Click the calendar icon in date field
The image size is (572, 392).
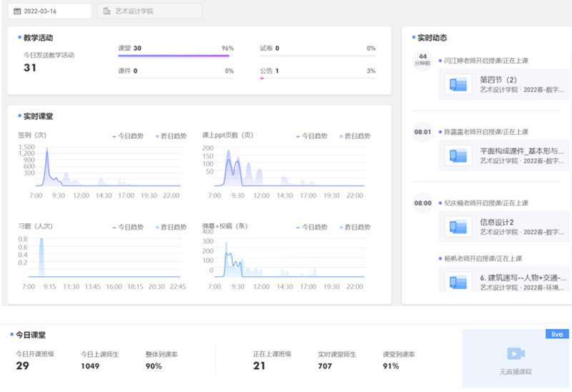(18, 11)
